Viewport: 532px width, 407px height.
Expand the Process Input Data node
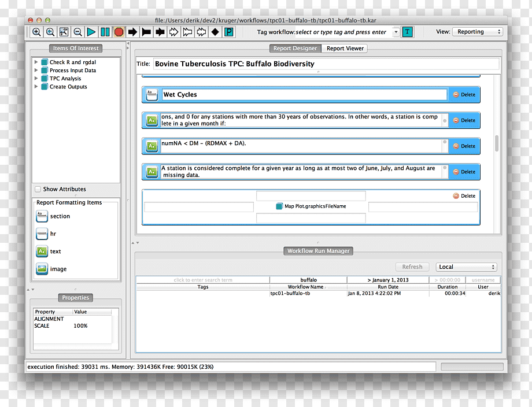pyautogui.click(x=36, y=70)
